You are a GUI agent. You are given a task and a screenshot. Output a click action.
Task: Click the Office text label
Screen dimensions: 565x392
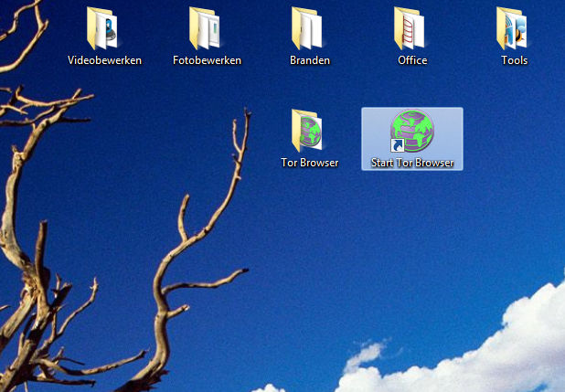pyautogui.click(x=412, y=61)
